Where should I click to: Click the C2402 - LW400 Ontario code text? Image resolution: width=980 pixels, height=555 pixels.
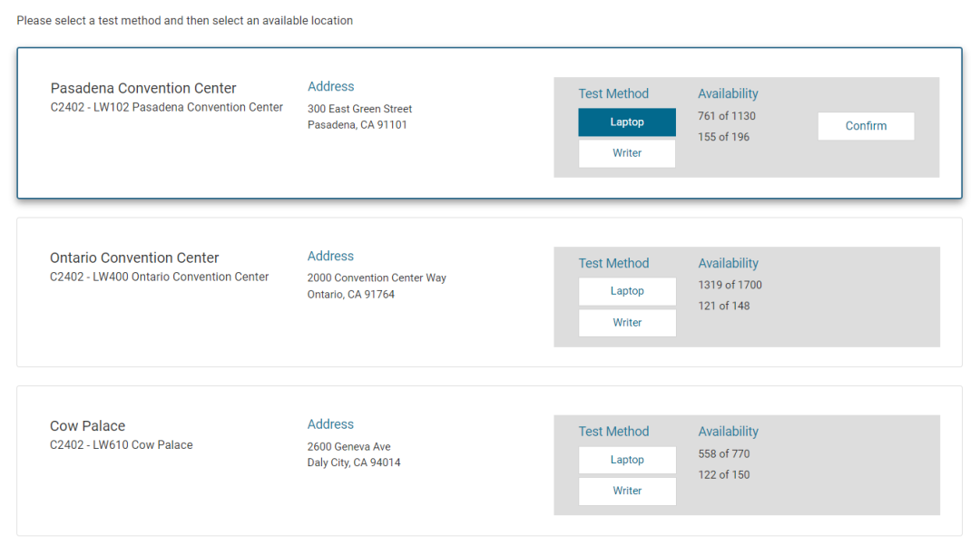coord(160,277)
